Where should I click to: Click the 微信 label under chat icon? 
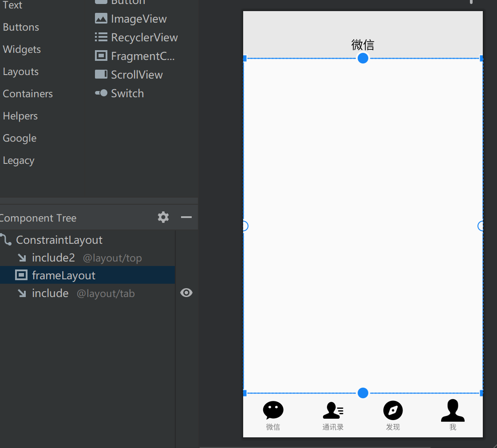click(273, 427)
